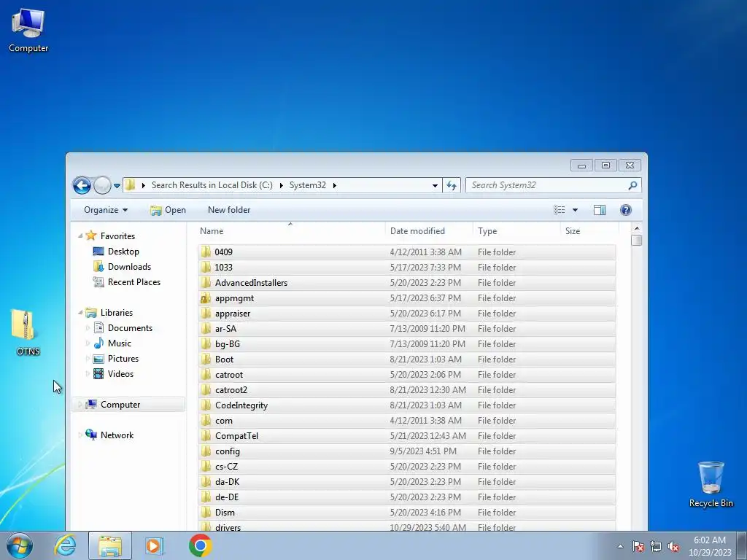Click the config folder icon
This screenshot has height=560, width=747.
pyautogui.click(x=206, y=451)
